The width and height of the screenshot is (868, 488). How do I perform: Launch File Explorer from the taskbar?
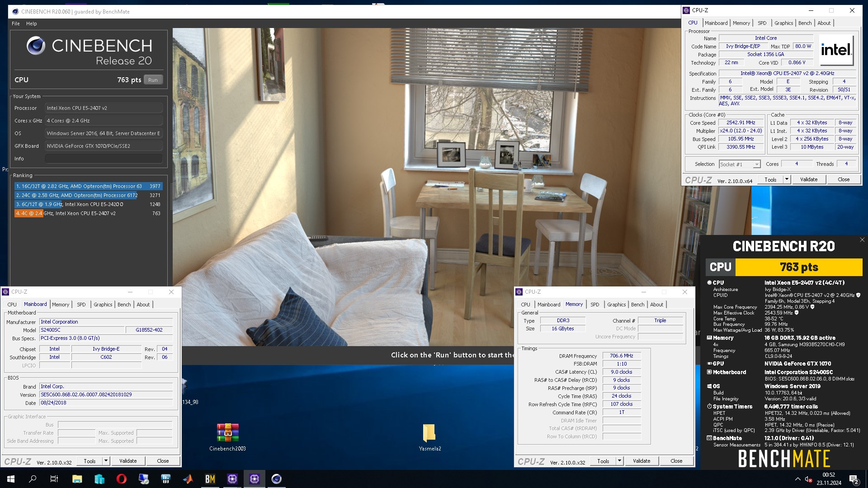(x=77, y=479)
